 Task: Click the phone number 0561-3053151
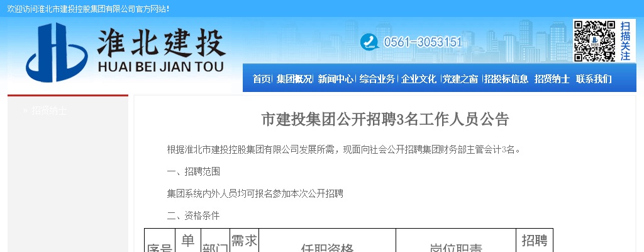pyautogui.click(x=423, y=42)
